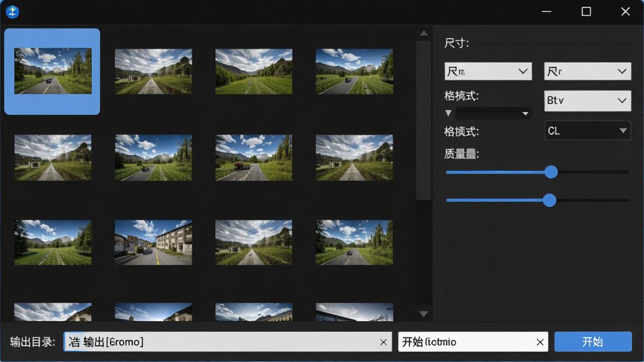The image size is (644, 362).
Task: Select the highlighted blue-framed thumbnail
Action: [52, 72]
